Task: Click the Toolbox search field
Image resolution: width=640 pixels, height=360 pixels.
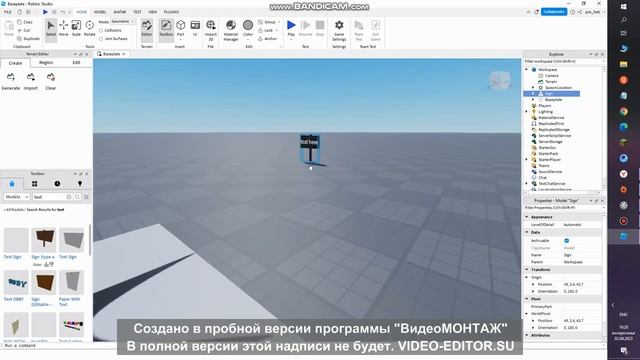Action: tap(50, 197)
